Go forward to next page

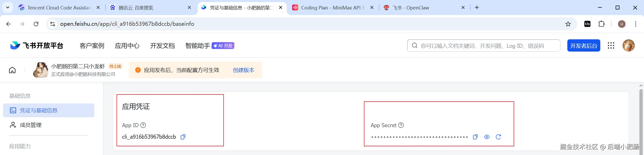(x=22, y=24)
